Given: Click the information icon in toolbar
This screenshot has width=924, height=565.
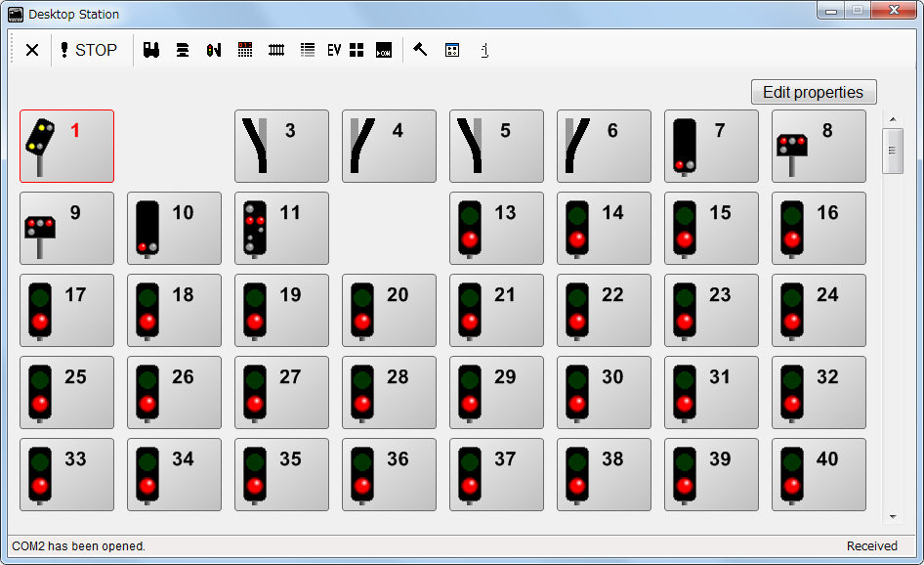Looking at the screenshot, I should click(484, 50).
